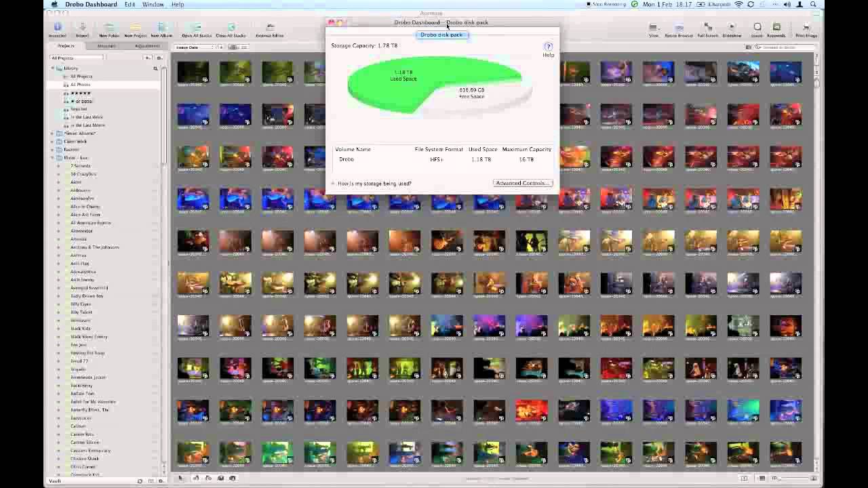Select the Billy Talent project
Viewport: 868px width, 488px height.
(x=81, y=312)
